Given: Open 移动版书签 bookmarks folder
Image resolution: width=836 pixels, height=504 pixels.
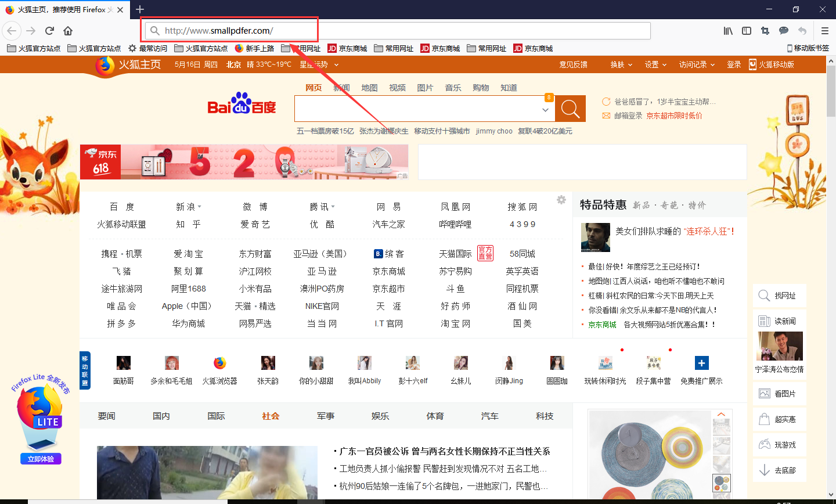Looking at the screenshot, I should pyautogui.click(x=808, y=48).
